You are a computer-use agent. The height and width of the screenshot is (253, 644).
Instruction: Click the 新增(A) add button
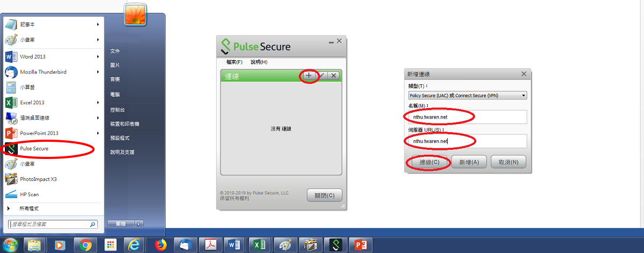(x=469, y=162)
